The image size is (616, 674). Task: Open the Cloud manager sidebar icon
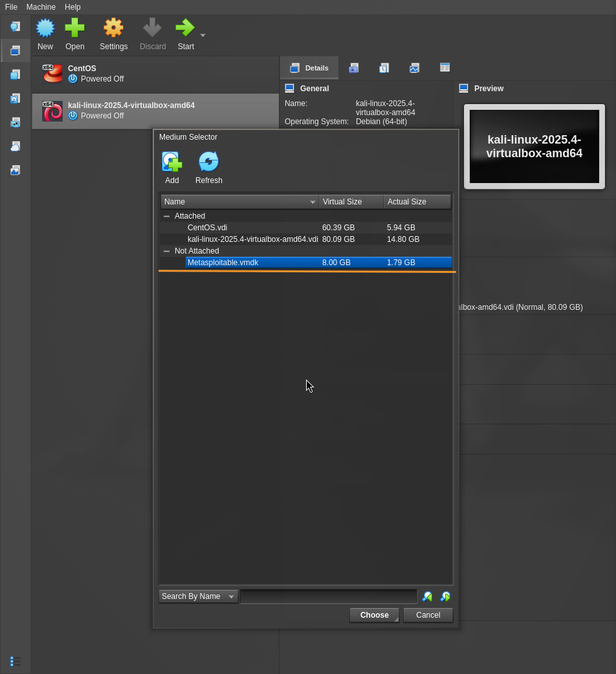click(15, 147)
